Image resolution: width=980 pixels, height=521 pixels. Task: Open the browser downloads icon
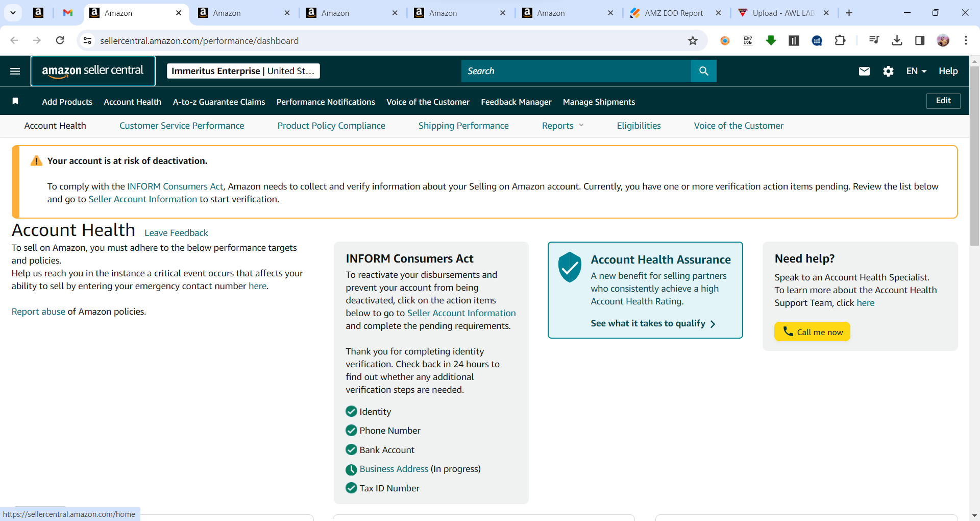897,40
